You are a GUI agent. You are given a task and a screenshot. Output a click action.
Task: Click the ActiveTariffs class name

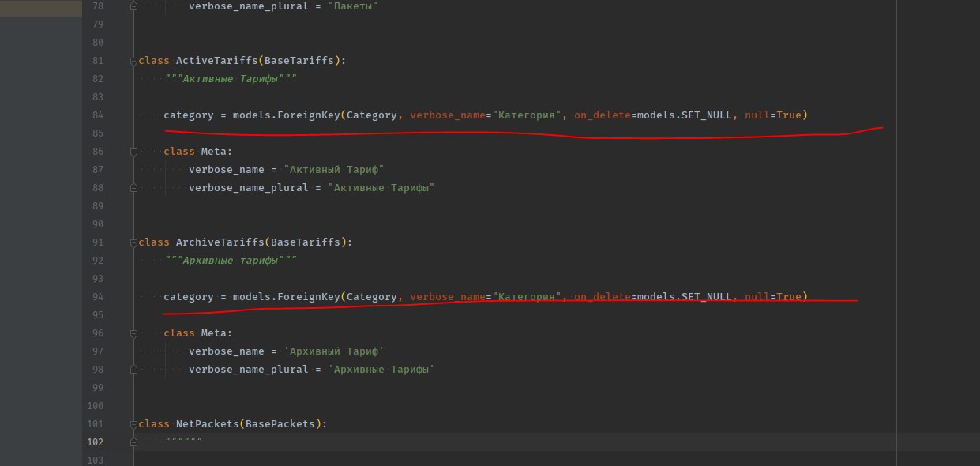coord(217,61)
